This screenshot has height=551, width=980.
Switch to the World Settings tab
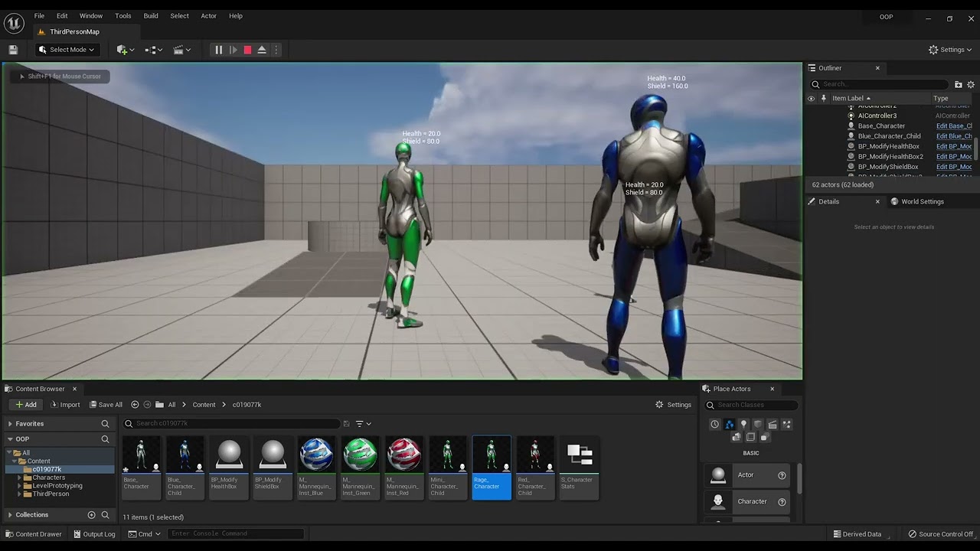tap(921, 202)
